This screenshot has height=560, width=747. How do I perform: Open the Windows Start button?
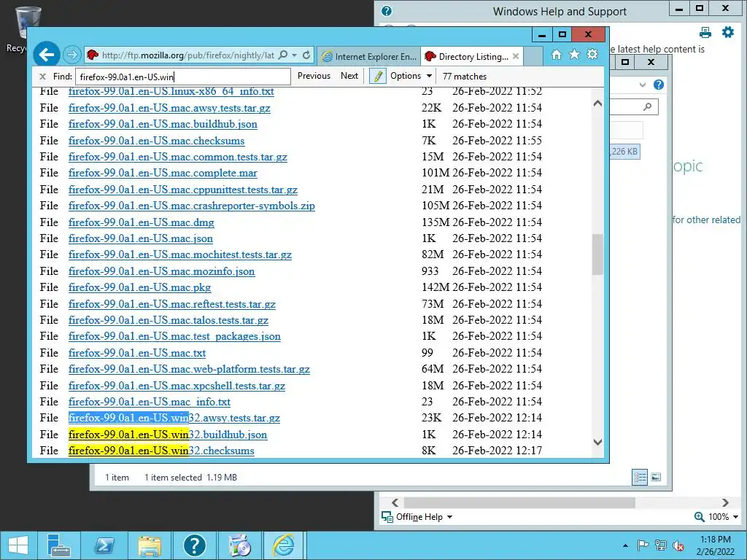(18, 545)
